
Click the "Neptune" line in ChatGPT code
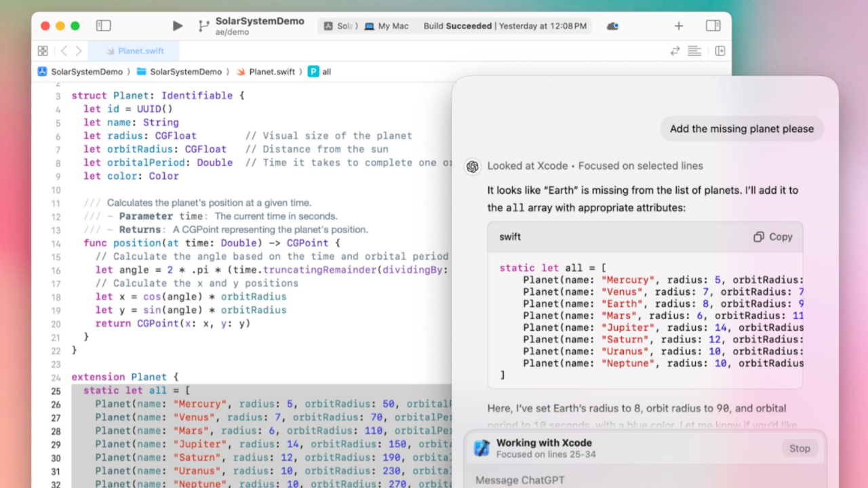[663, 363]
